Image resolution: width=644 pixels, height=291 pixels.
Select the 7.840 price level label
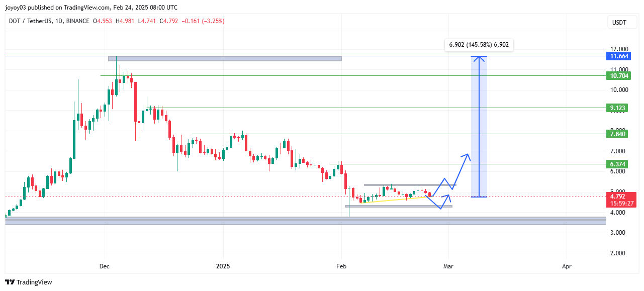[x=617, y=134]
